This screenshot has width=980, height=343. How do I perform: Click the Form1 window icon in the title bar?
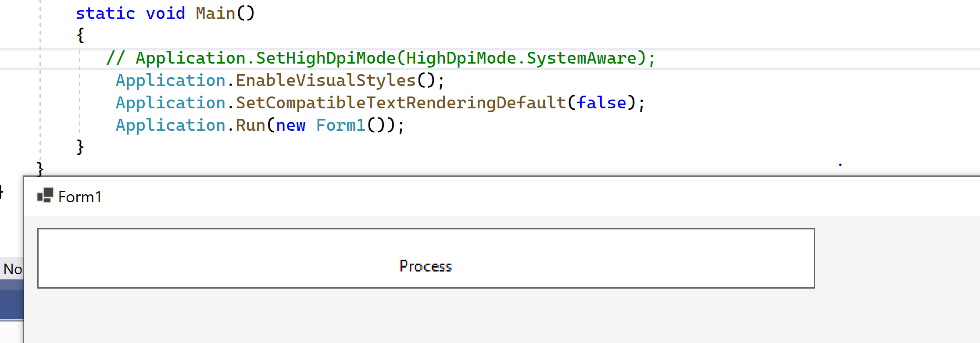(x=44, y=196)
